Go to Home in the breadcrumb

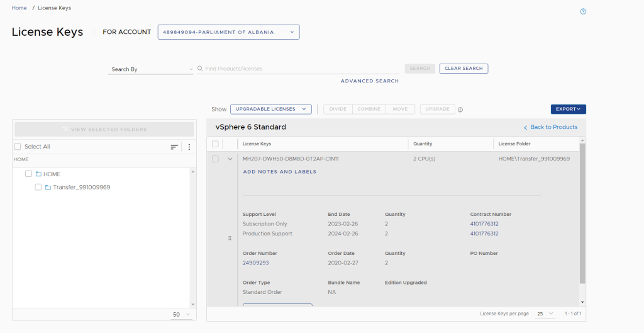point(19,8)
